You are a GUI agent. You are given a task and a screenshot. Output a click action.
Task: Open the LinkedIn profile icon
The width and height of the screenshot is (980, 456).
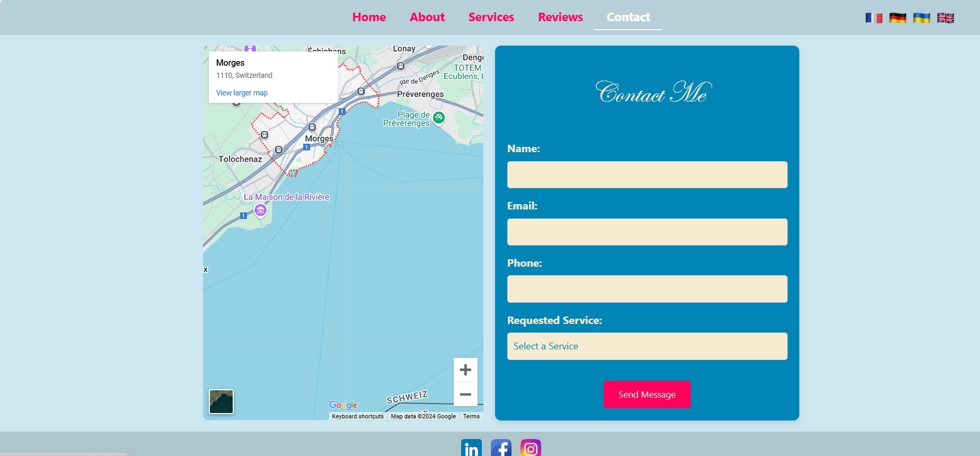click(x=471, y=448)
